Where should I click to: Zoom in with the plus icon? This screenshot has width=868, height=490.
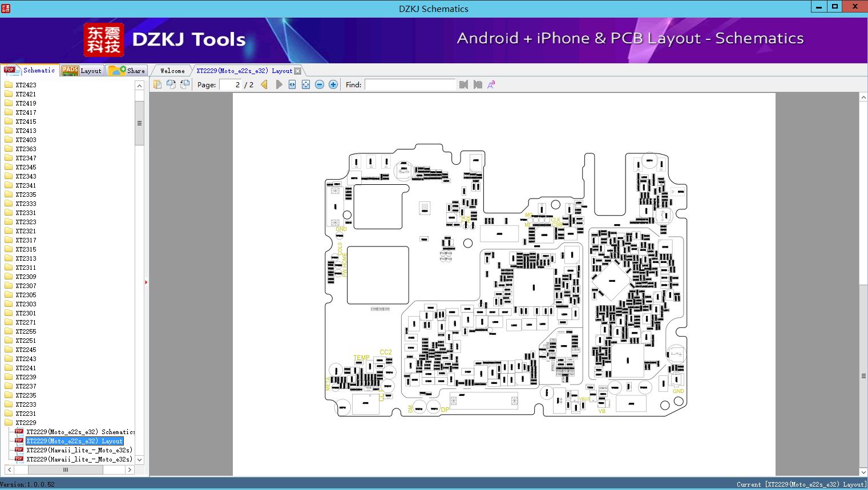coord(333,84)
